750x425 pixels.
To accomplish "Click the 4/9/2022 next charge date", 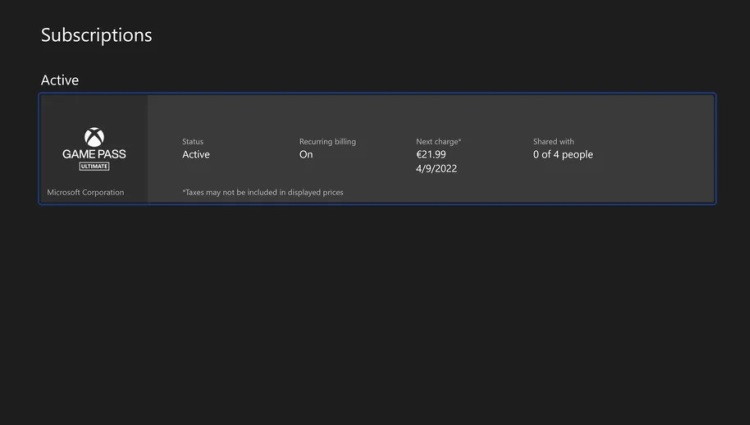I will pos(435,169).
